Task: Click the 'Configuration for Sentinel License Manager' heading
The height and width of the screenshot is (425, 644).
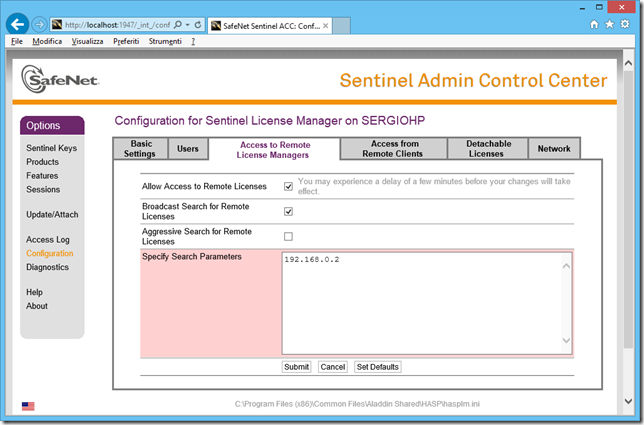Action: tap(269, 121)
